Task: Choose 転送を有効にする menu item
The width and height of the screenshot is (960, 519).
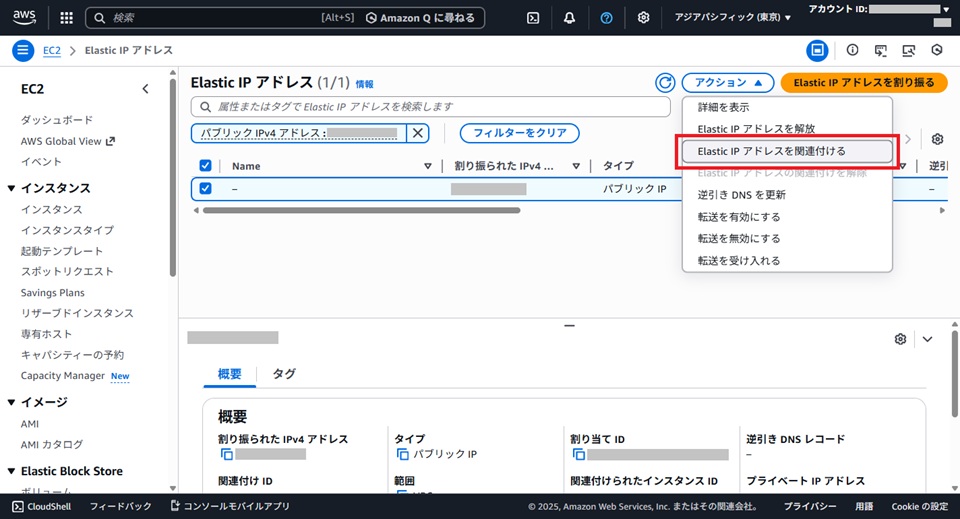Action: (x=787, y=217)
